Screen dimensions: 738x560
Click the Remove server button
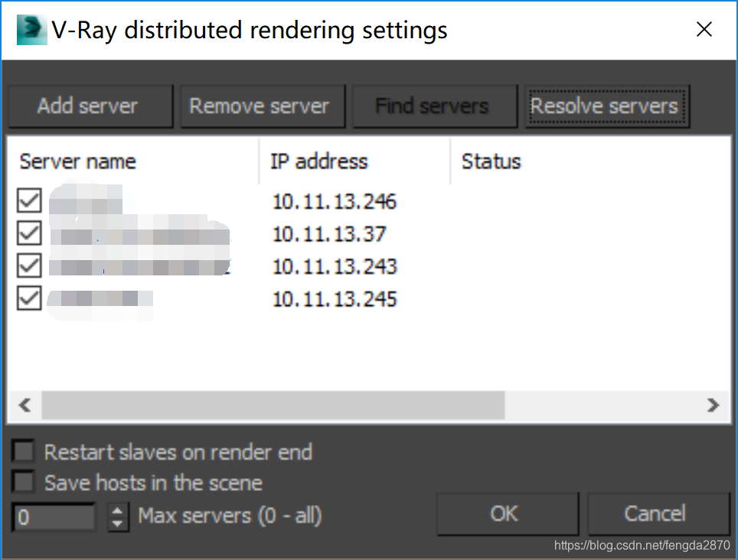click(263, 106)
